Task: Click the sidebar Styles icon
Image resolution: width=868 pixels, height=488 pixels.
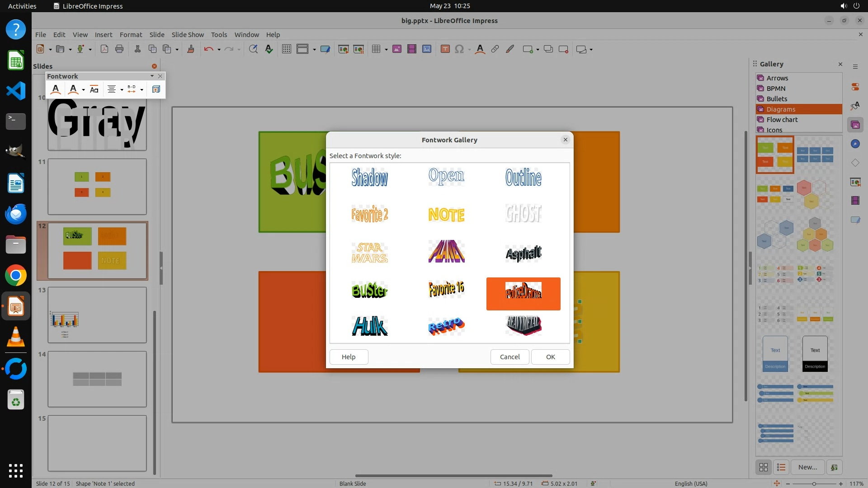Action: (855, 106)
